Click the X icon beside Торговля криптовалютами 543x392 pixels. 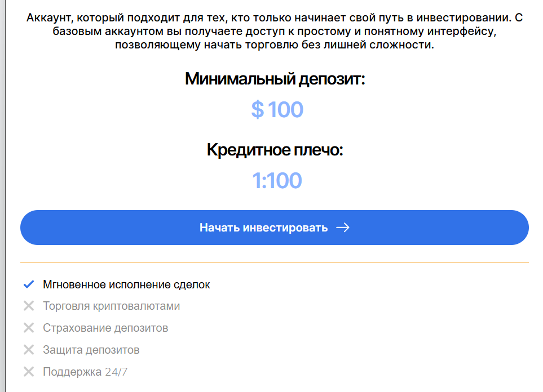[28, 306]
